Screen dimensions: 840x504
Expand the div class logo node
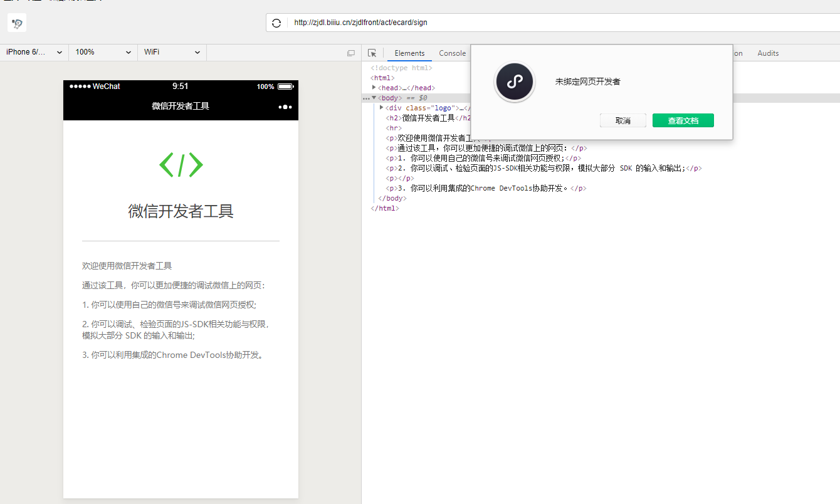coord(382,108)
